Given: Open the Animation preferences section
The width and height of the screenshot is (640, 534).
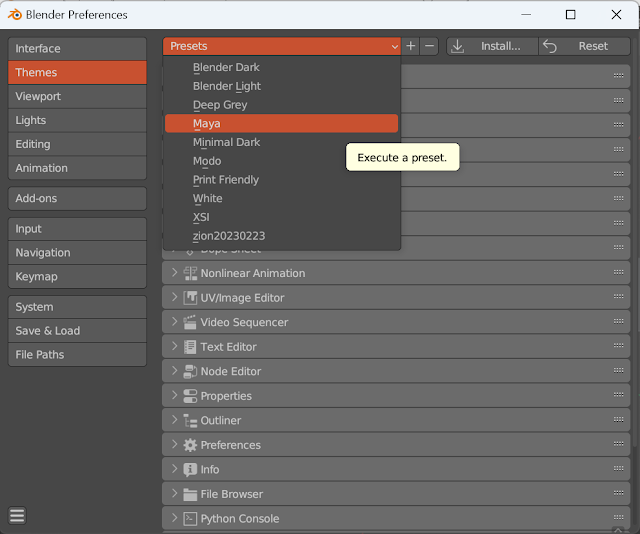Looking at the screenshot, I should tap(77, 168).
